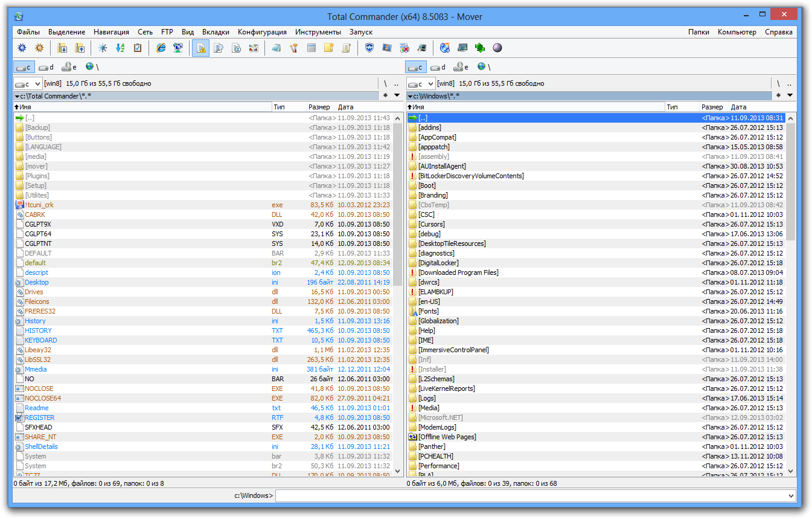Click the network computers toolbar icon

(178, 48)
